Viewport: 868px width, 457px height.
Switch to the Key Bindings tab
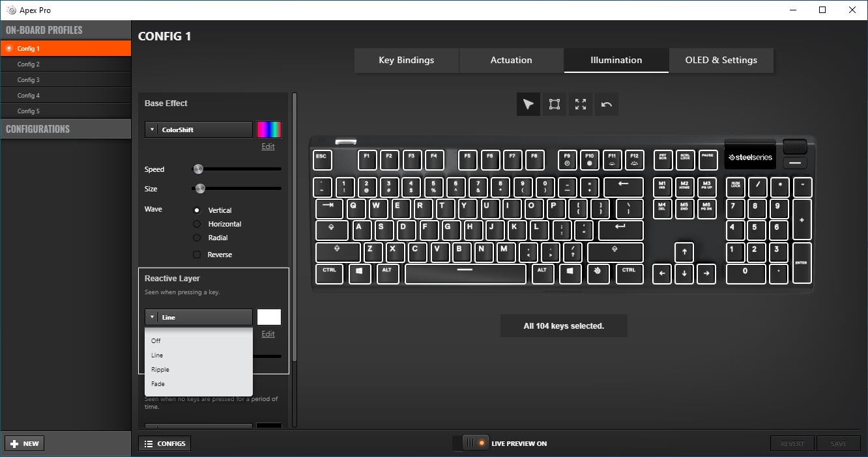407,60
